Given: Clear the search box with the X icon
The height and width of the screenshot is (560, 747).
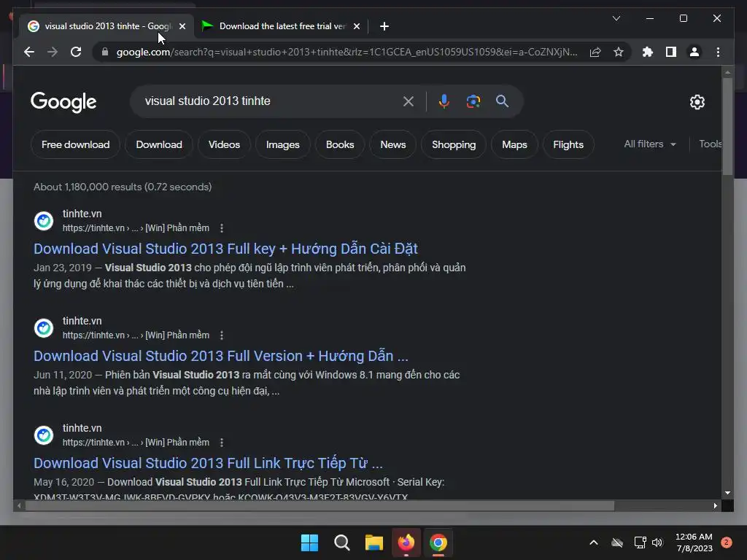Looking at the screenshot, I should click(409, 101).
